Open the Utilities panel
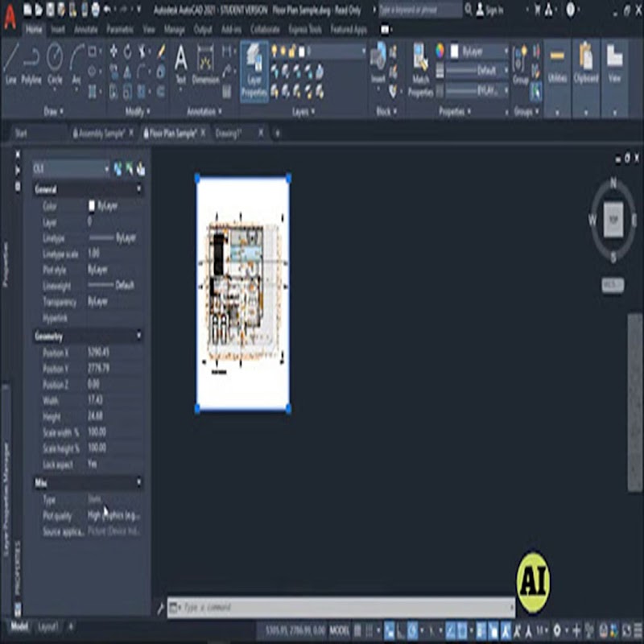644x644 pixels. pos(557,78)
